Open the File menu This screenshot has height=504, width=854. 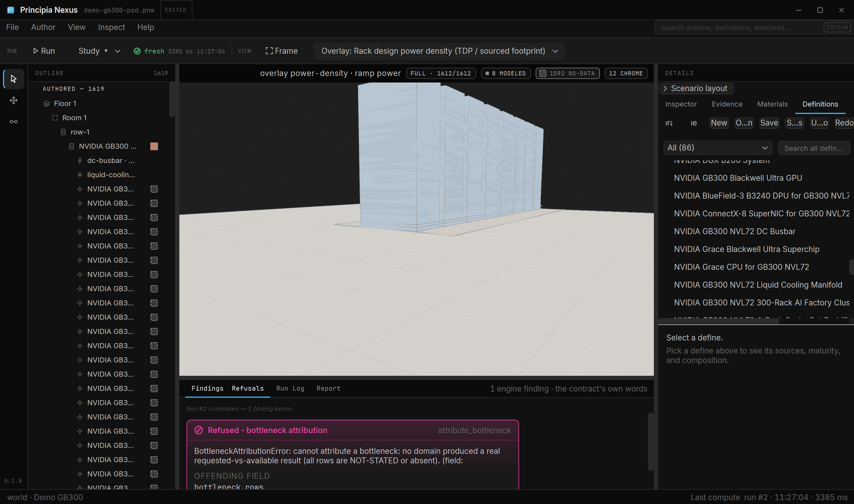(12, 27)
